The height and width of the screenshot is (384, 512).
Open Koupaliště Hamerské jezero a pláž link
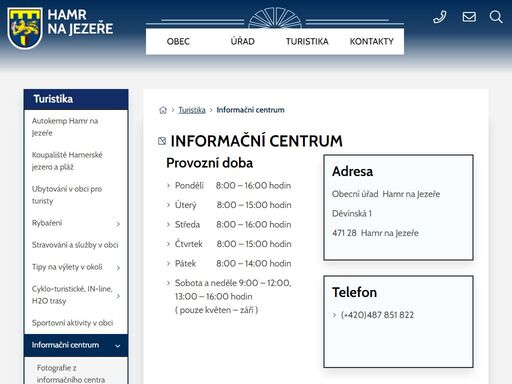[67, 161]
